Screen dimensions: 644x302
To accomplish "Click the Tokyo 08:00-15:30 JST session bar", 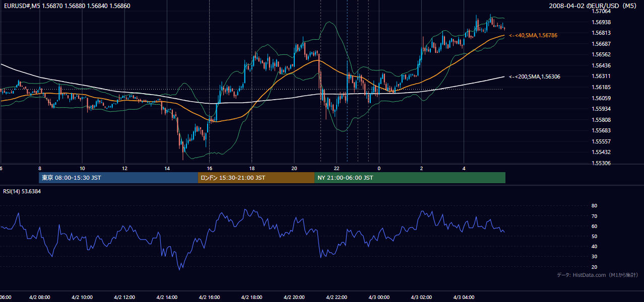I will tap(118, 178).
